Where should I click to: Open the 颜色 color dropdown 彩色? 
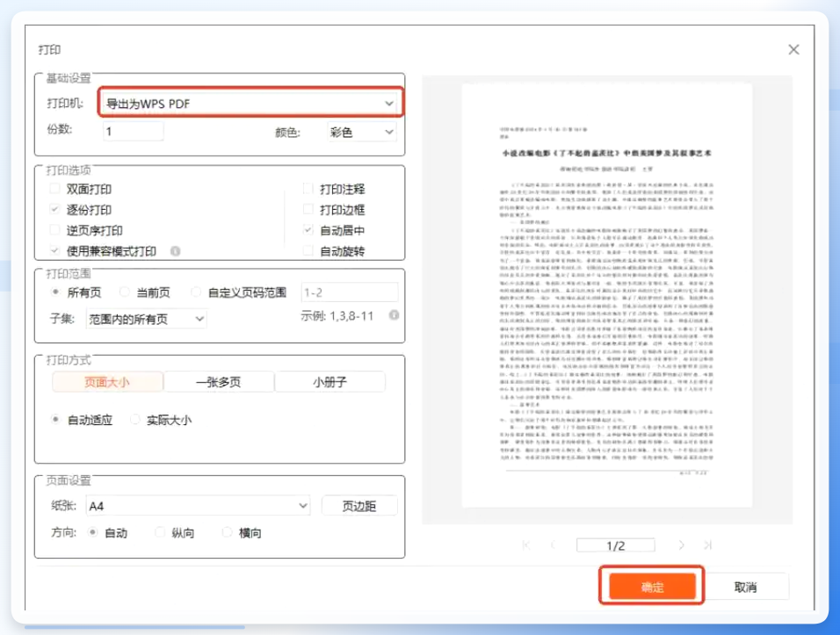click(362, 132)
